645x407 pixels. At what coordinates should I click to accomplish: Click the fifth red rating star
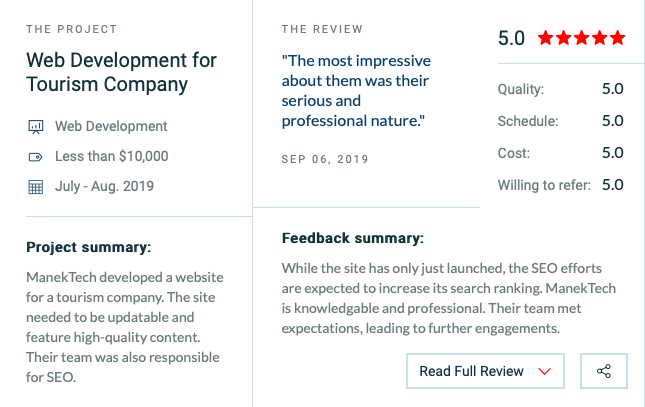[617, 38]
